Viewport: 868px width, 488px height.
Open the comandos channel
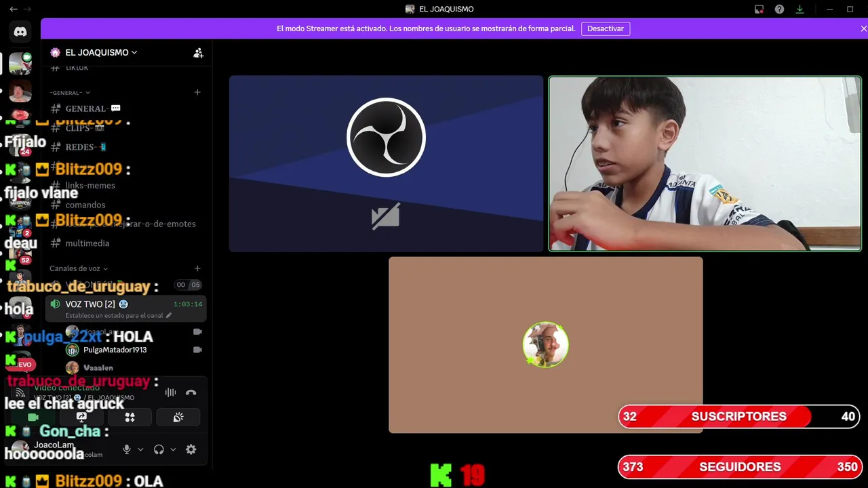(126, 205)
